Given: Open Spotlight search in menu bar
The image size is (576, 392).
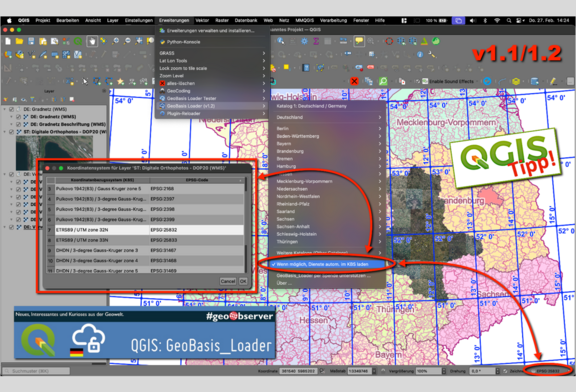Looking at the screenshot, I should pos(509,21).
